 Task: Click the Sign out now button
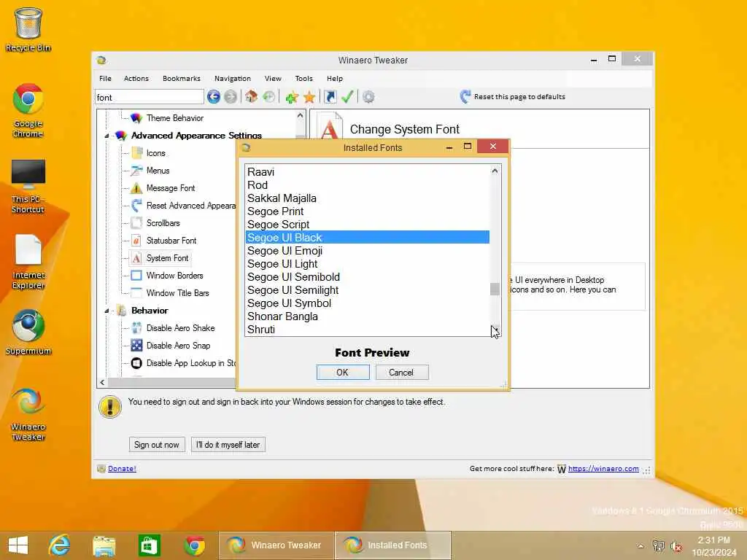pyautogui.click(x=157, y=445)
